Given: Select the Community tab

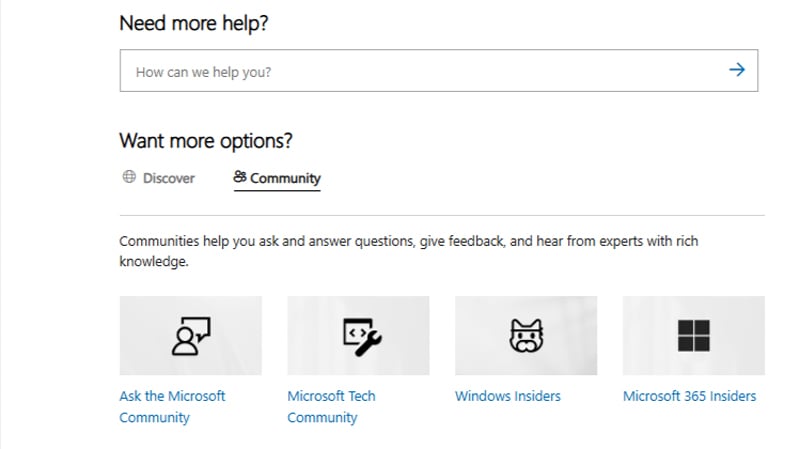Looking at the screenshot, I should [285, 179].
